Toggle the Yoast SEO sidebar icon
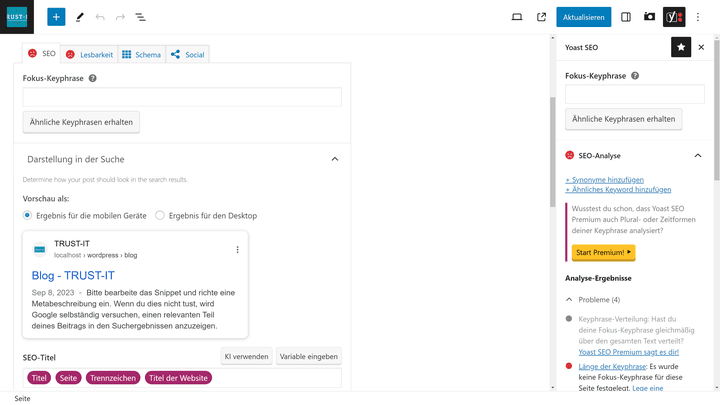The height and width of the screenshot is (405, 720). coord(674,17)
